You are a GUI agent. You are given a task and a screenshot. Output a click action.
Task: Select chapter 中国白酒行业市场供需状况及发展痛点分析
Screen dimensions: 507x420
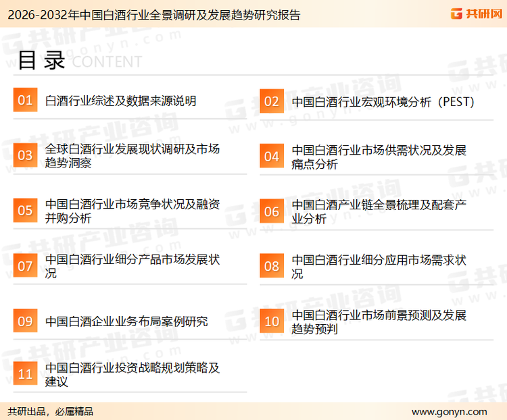(x=379, y=157)
